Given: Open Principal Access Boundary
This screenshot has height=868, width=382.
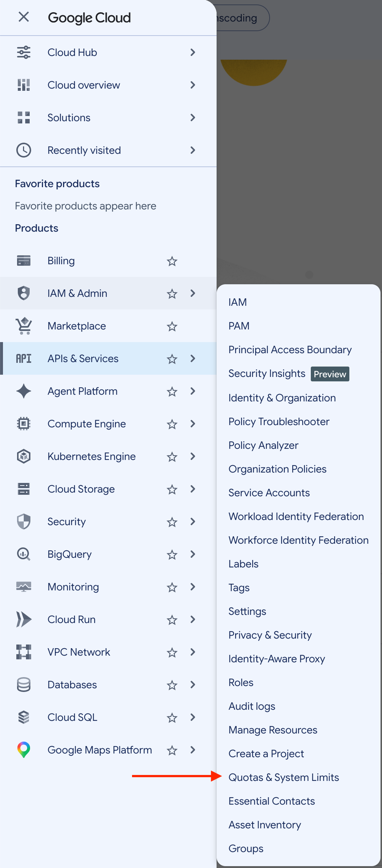Looking at the screenshot, I should pos(290,349).
